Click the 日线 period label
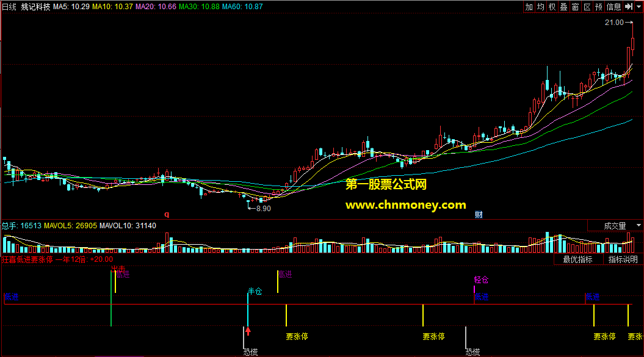The width and height of the screenshot is (644, 357). pyautogui.click(x=9, y=7)
